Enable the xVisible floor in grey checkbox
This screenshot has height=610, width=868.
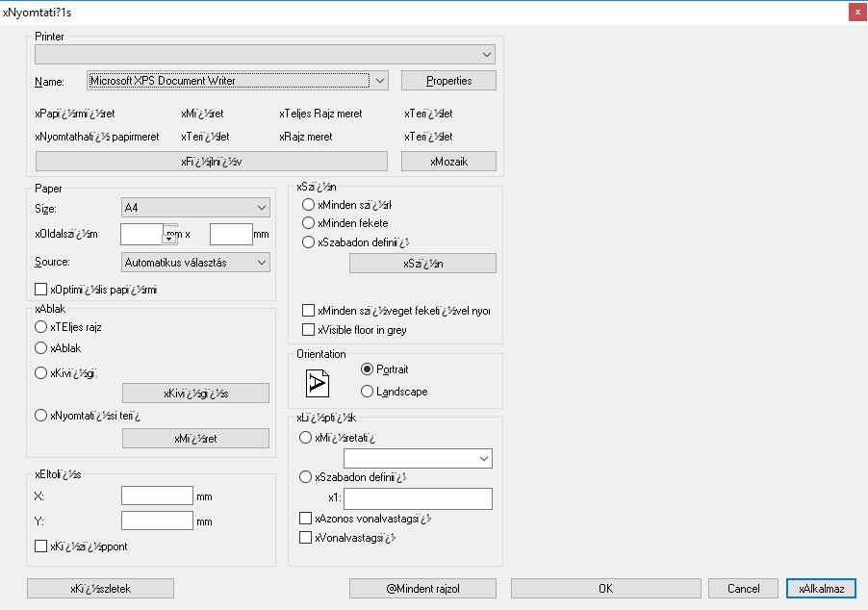pyautogui.click(x=309, y=330)
